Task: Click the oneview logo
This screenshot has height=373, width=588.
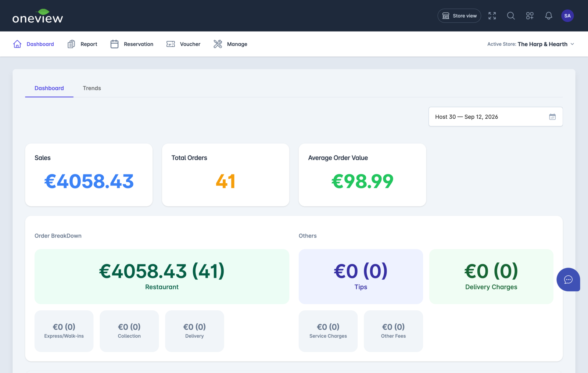Action: click(x=37, y=16)
